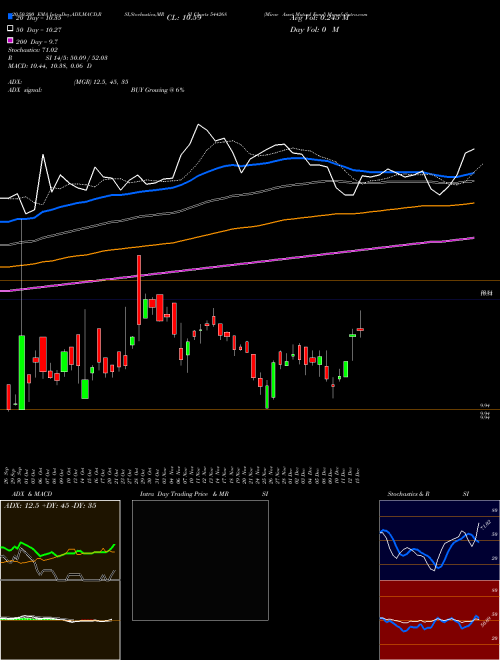Click the 'ADX: 12.5 +DY: 45 -DY: 35' header

50,506
